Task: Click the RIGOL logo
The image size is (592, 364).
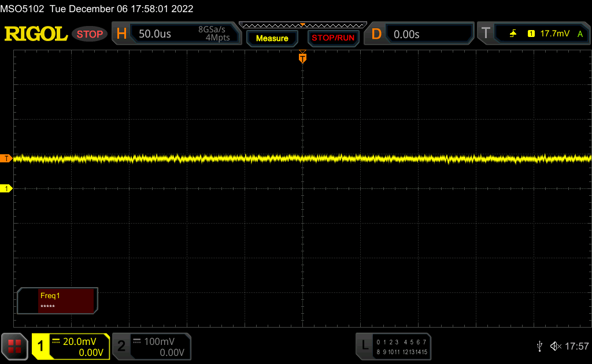Action: (36, 34)
